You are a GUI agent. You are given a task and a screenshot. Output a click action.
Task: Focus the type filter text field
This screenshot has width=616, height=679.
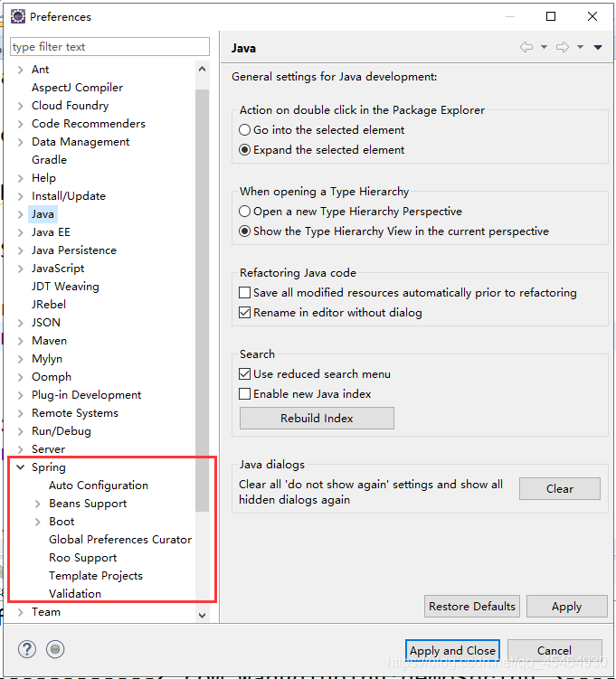coord(109,46)
